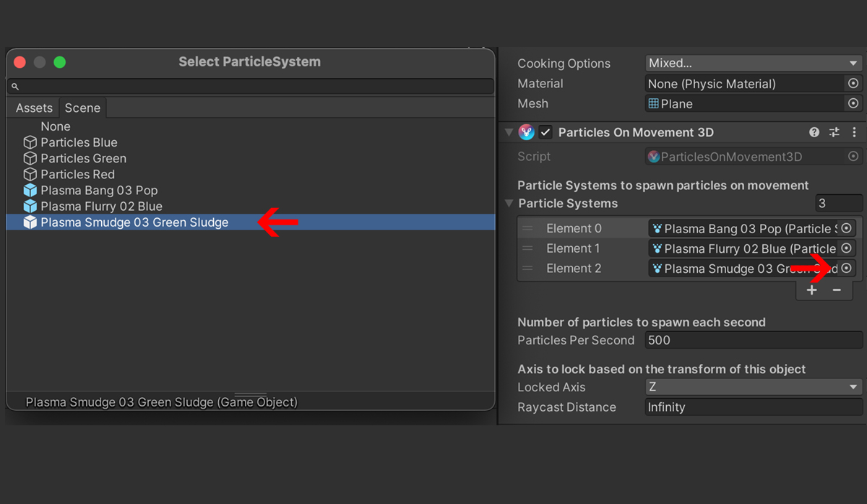Open object picker for Element 0
Image resolution: width=867 pixels, height=504 pixels.
[846, 228]
